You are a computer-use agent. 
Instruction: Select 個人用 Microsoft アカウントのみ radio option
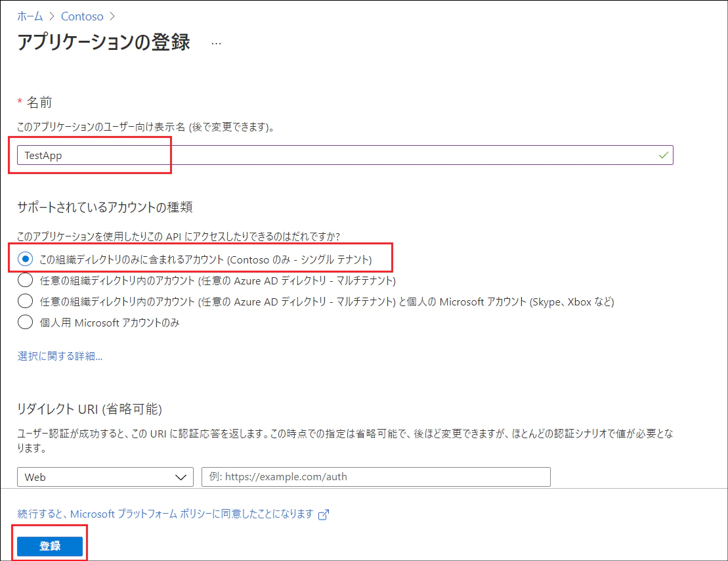click(25, 322)
